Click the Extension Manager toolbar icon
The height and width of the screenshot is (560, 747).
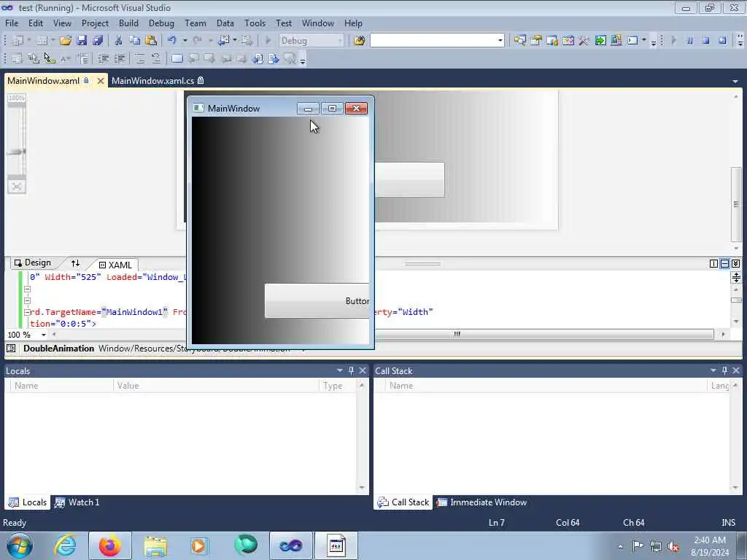point(616,41)
